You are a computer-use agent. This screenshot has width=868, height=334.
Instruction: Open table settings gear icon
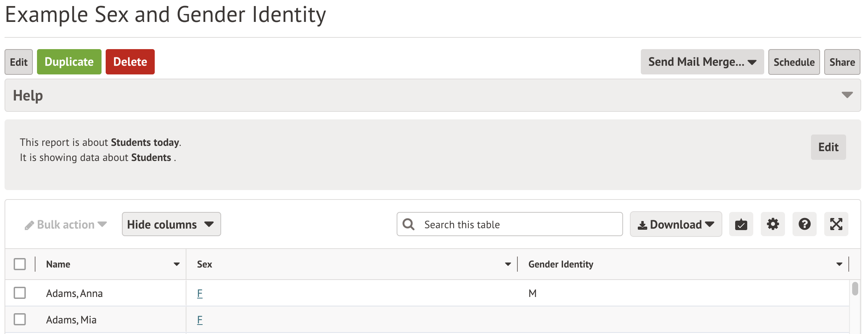coord(773,224)
